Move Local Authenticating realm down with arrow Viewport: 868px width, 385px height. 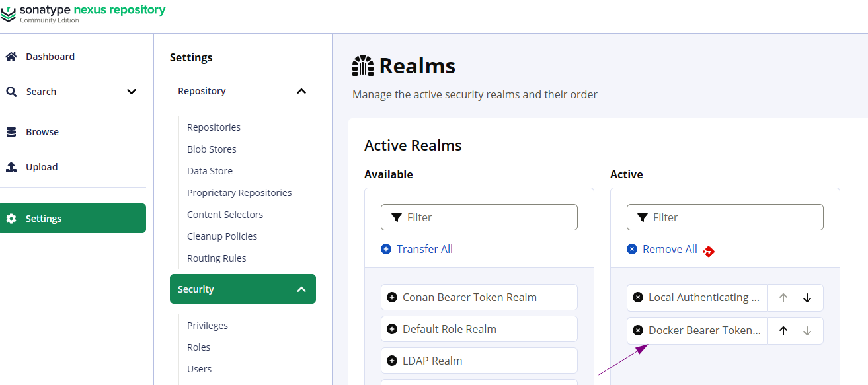[x=807, y=298]
